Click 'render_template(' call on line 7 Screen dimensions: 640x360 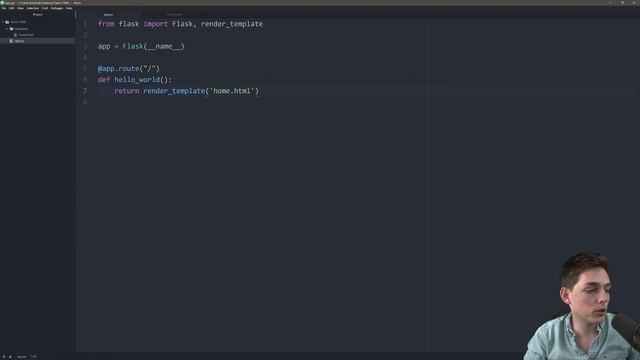pos(176,91)
